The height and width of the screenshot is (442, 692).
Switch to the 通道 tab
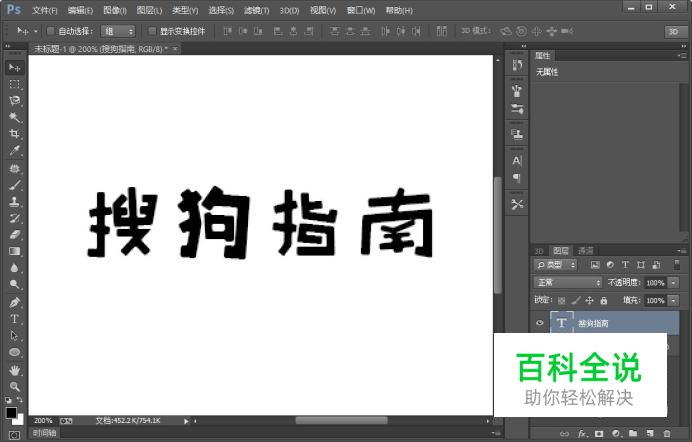[586, 251]
